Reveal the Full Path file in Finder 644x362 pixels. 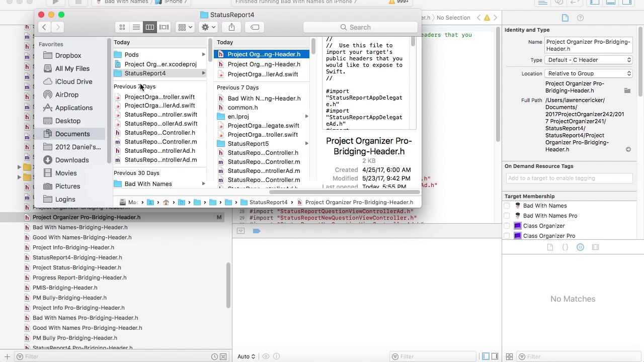coord(628,149)
